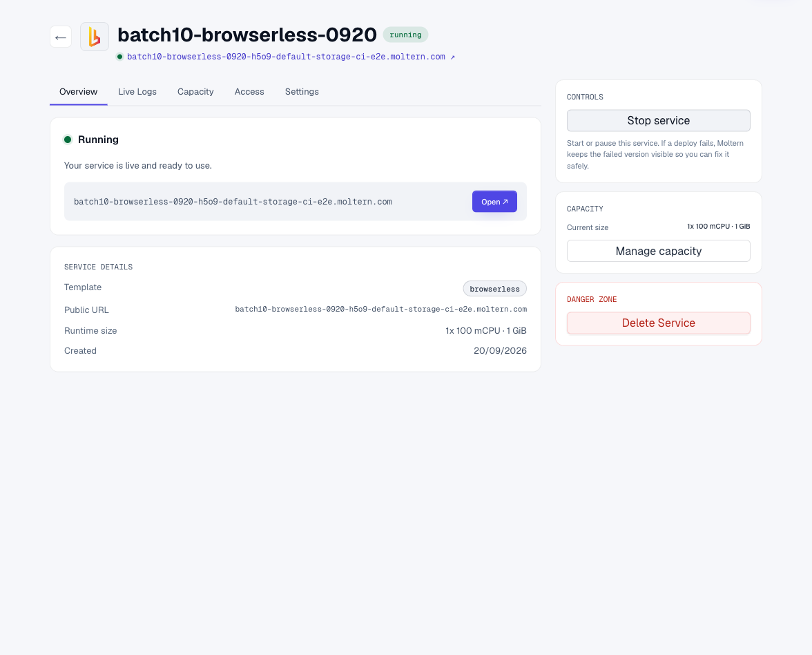Viewport: 812px width, 655px height.
Task: Click the DANGER ZONE heading
Action: 591,300
